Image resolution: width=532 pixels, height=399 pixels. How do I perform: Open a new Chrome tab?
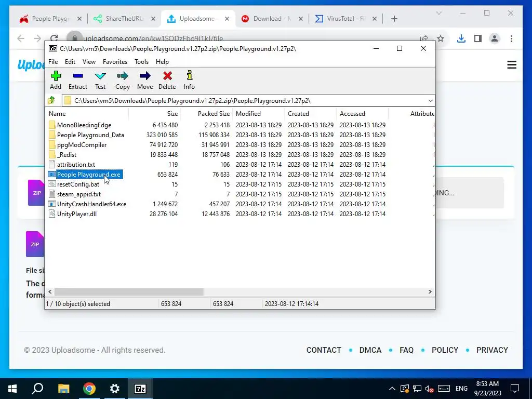[x=394, y=19]
